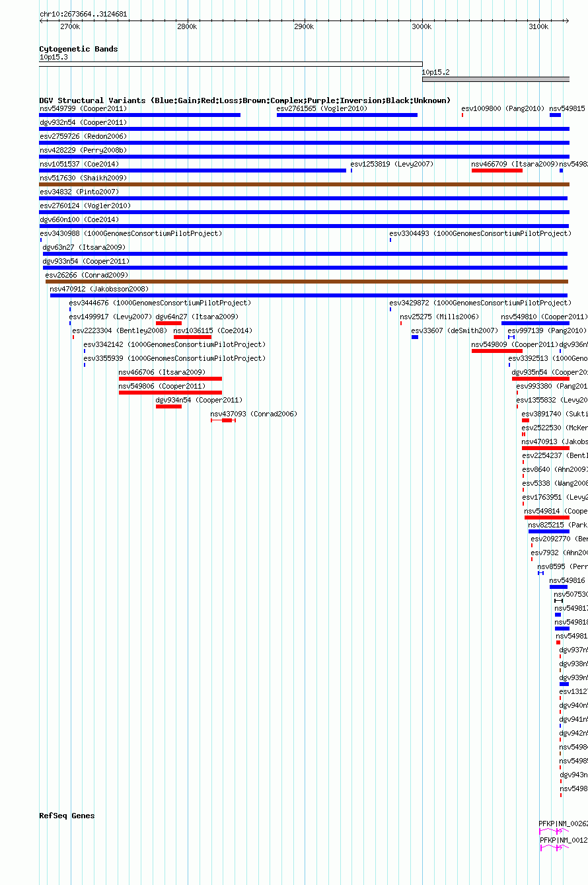Click the 3100k ruler tick label
Screen dimensions: 588x885
(538, 27)
